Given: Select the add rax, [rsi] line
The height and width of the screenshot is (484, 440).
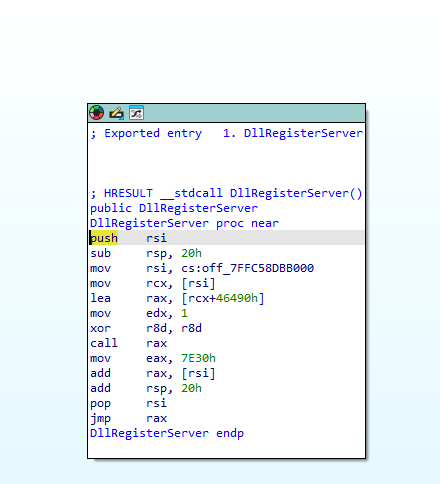Looking at the screenshot, I should click(x=153, y=373).
